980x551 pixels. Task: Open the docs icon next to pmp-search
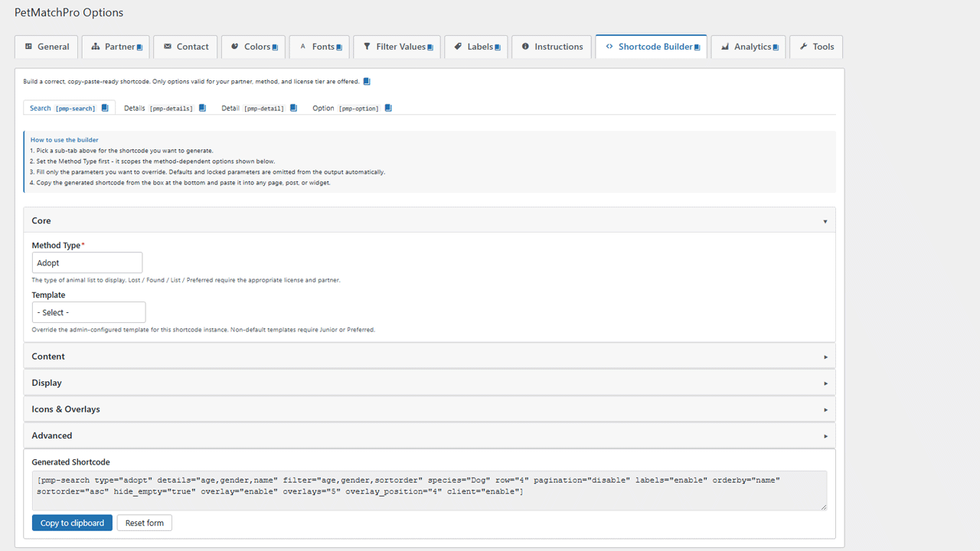click(105, 108)
